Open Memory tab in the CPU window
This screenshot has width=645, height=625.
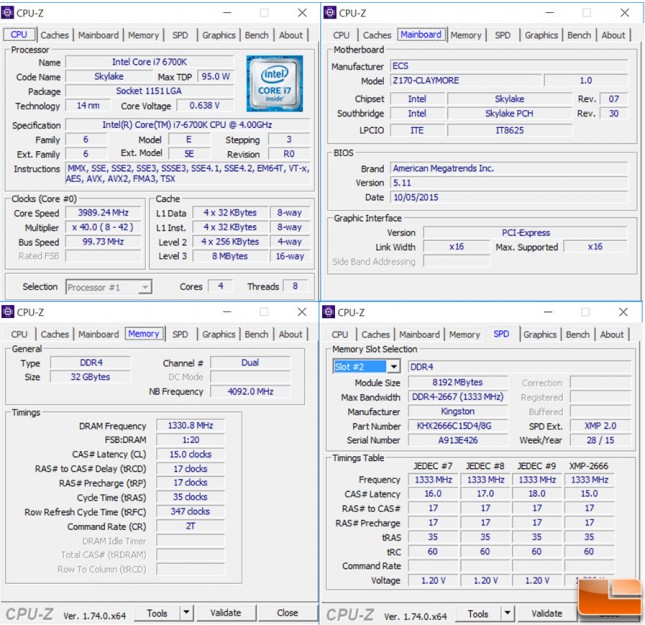pyautogui.click(x=143, y=35)
